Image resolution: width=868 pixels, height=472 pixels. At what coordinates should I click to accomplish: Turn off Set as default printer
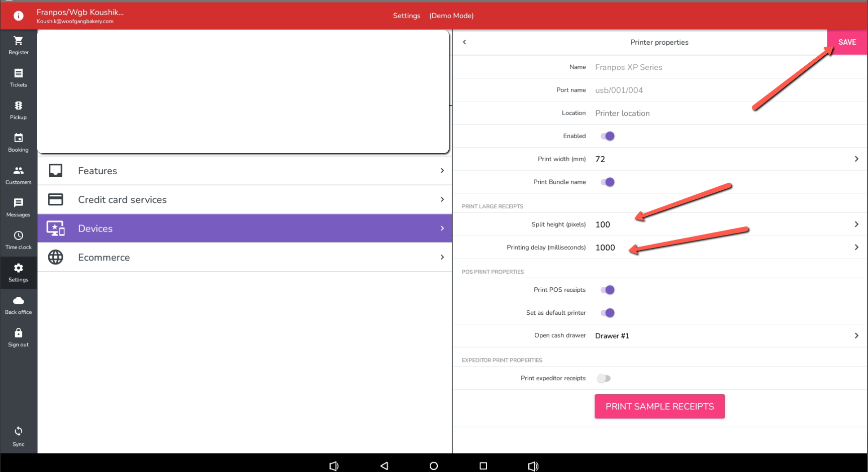click(607, 313)
